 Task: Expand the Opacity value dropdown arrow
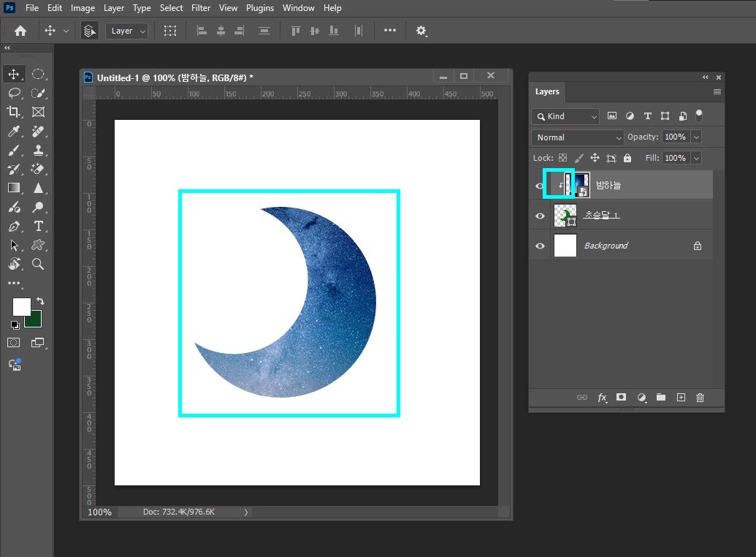[696, 137]
